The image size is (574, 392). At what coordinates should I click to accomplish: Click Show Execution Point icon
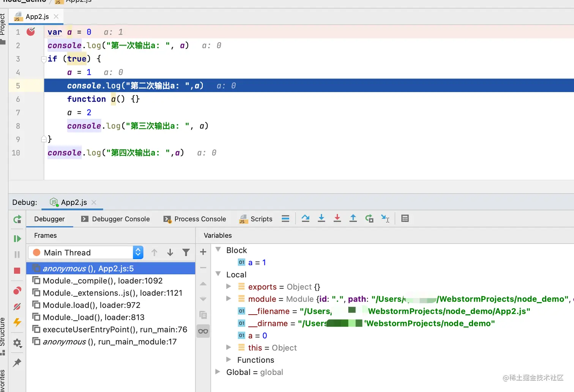pos(285,219)
